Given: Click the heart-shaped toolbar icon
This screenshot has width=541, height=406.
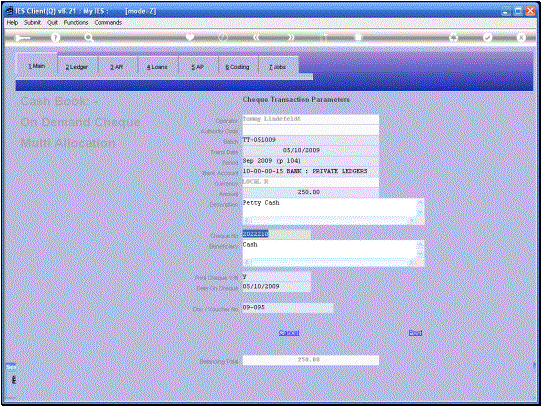Looking at the screenshot, I should click(190, 37).
